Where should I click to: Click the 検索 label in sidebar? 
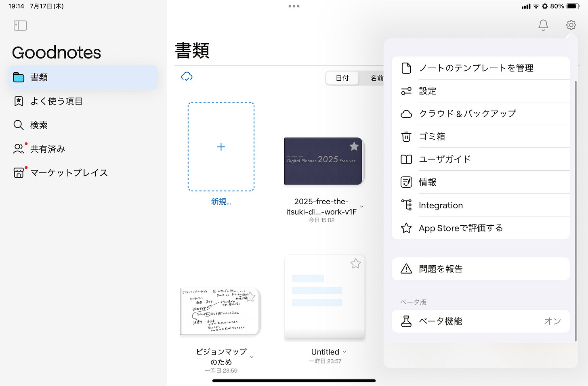click(39, 125)
